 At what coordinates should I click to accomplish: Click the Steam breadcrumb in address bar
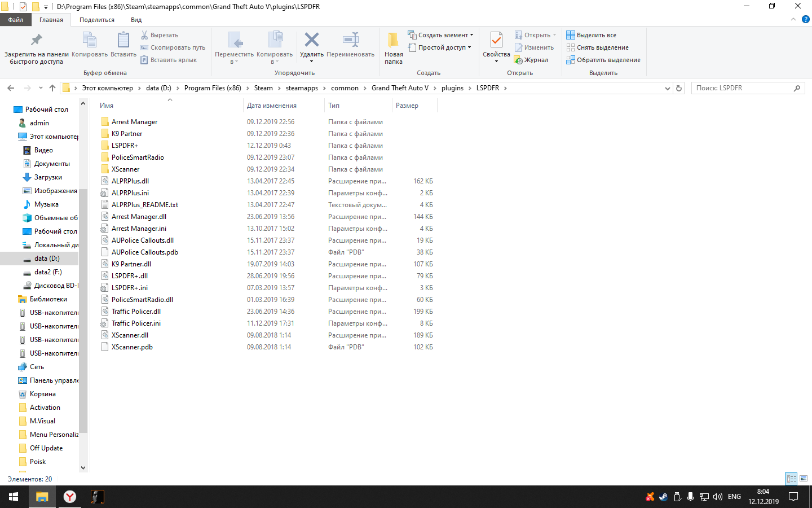[x=263, y=88]
